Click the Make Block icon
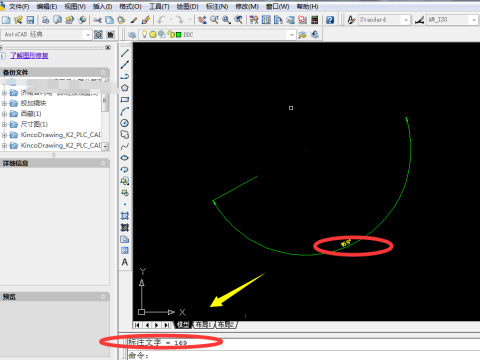This screenshot has height=360, width=480. [x=125, y=193]
